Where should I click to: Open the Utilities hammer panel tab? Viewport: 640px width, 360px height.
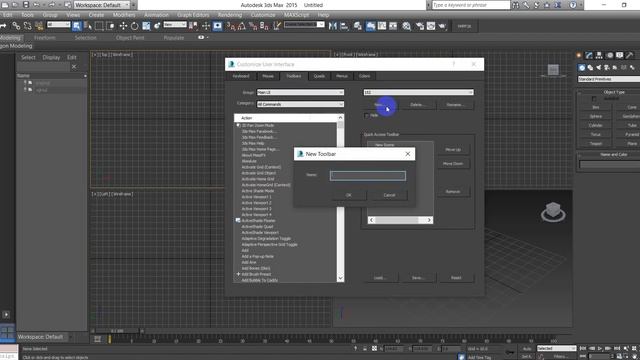coord(629,55)
